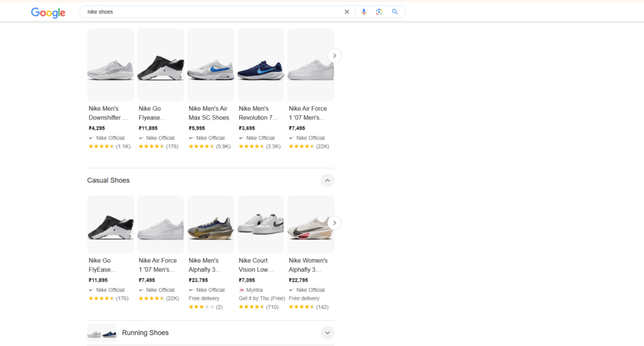The height and width of the screenshot is (346, 644).
Task: Submit search using magnifier icon
Action: coord(395,12)
